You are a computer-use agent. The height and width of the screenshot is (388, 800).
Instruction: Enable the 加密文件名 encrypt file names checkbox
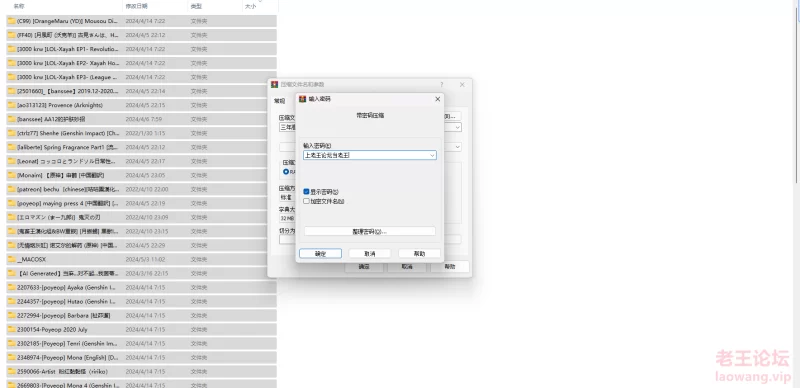coord(307,201)
